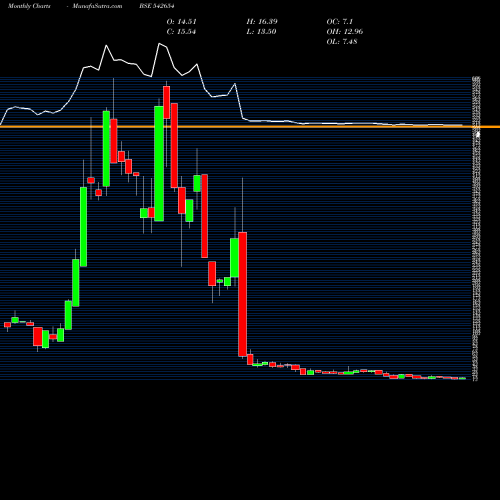Click the 'Monthly Charts' title text
Image resolution: width=500 pixels, height=500 pixels.
[29, 6]
